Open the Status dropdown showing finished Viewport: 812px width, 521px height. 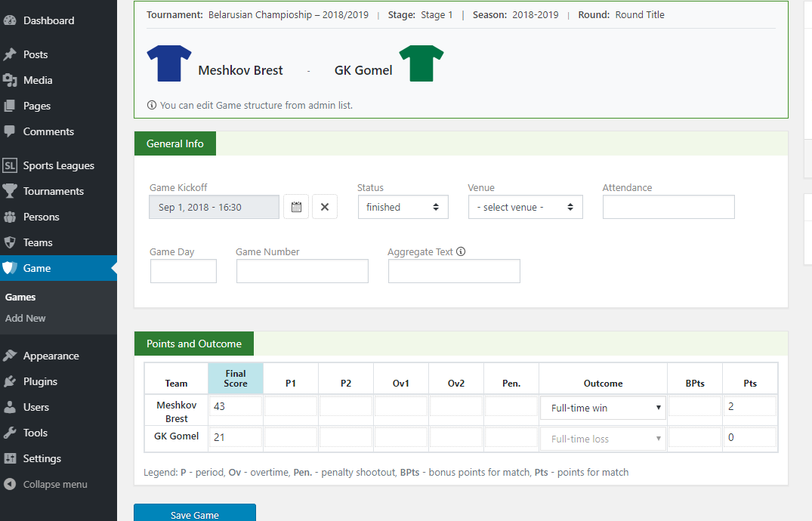point(403,207)
